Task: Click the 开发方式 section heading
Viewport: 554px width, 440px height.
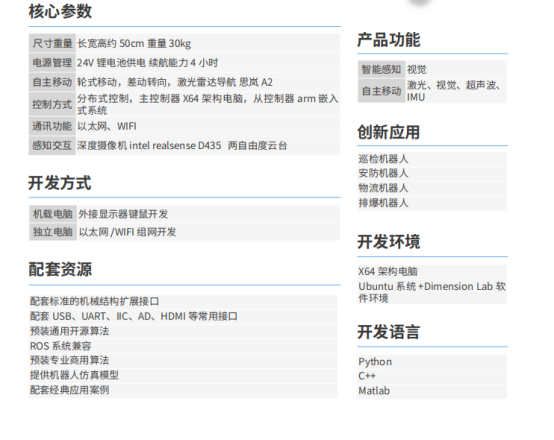Action: (x=60, y=183)
